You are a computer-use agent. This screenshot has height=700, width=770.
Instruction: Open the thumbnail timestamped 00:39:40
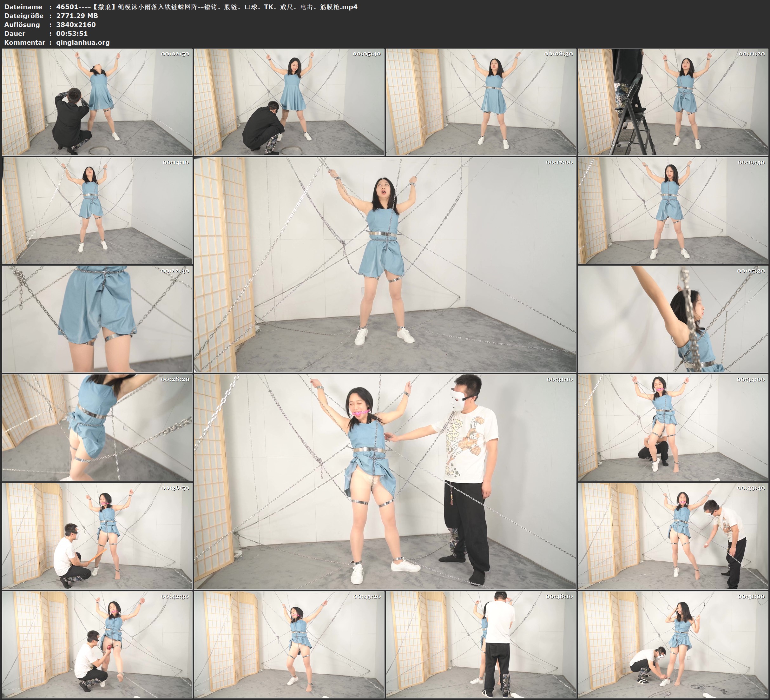[x=673, y=536]
